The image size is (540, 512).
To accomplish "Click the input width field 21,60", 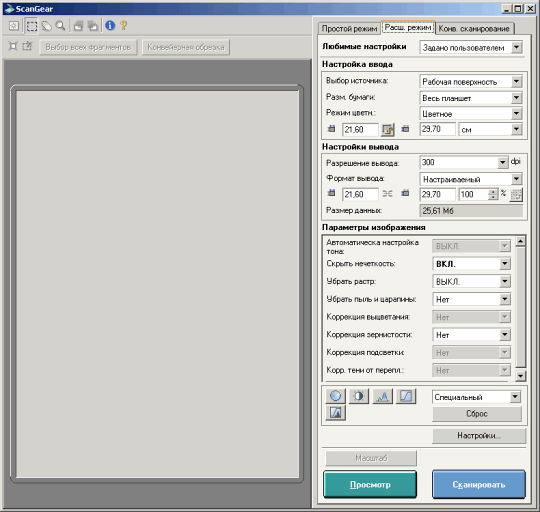I will (x=360, y=129).
